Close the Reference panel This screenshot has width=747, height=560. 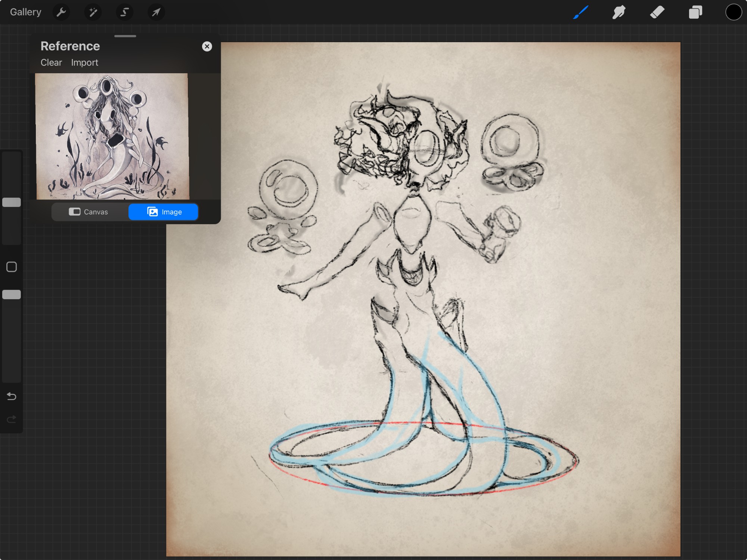point(207,46)
